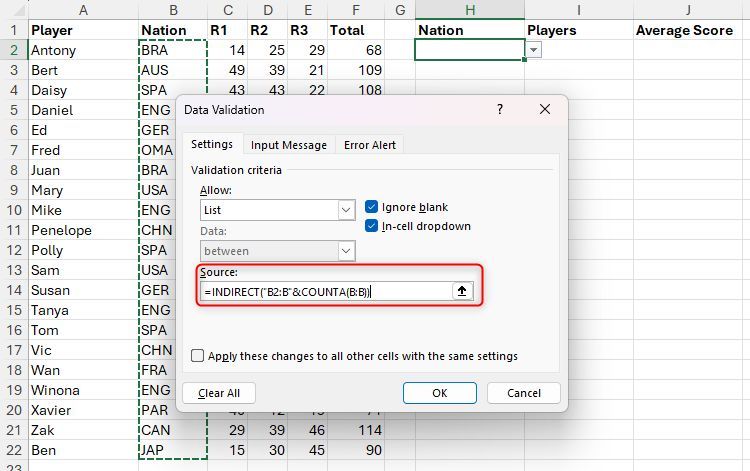Select column H header
Screen dimensions: 750x471
coord(469,9)
